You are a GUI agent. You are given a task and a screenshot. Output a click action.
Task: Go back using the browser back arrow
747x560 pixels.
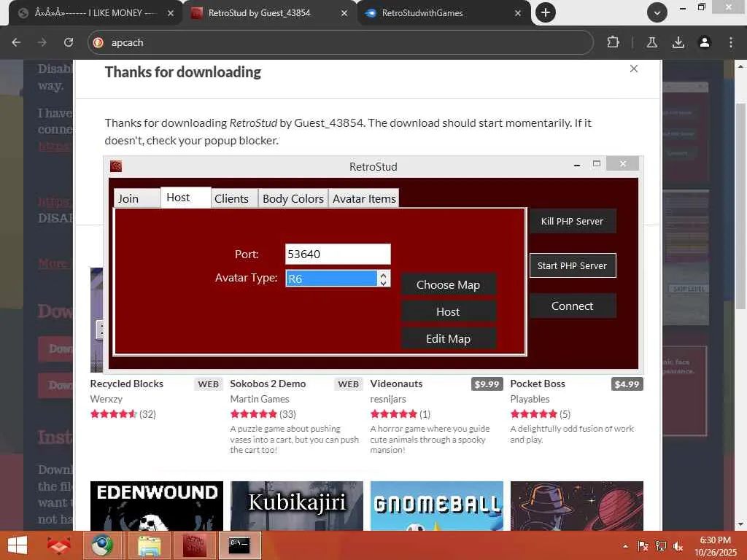point(16,42)
